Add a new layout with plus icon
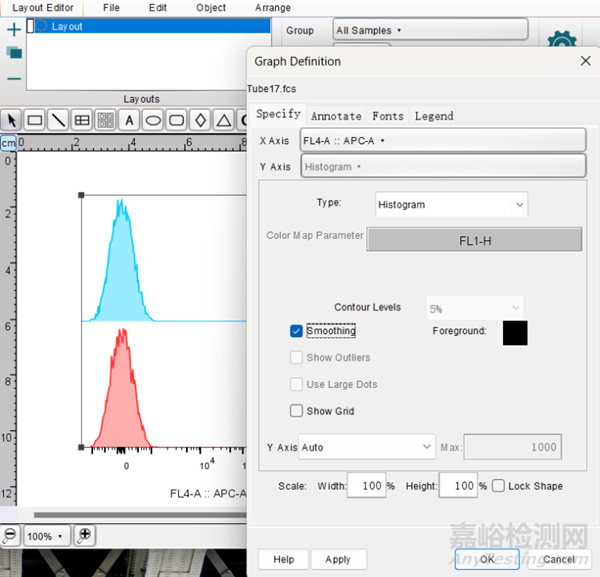 pos(14,30)
